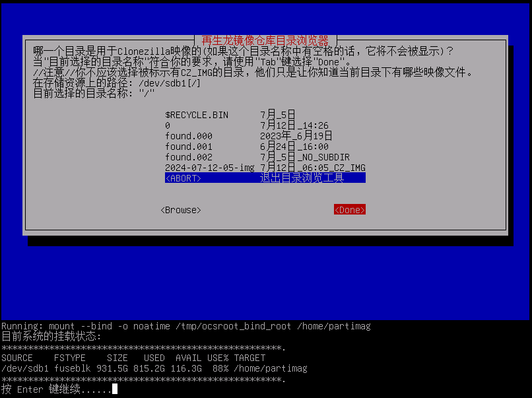Click the 再生龙镜像仓库目录浏览器 dialog title
This screenshot has height=398, width=532.
pos(265,40)
